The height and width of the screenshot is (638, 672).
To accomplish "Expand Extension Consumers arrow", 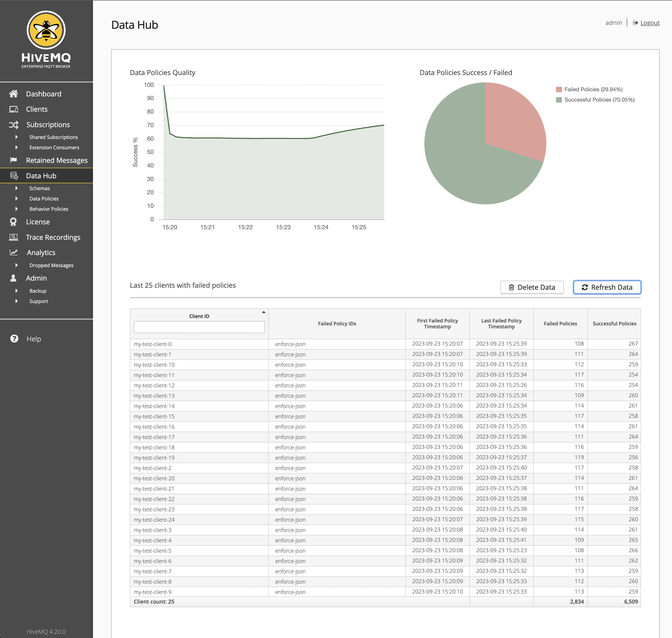I will click(16, 147).
